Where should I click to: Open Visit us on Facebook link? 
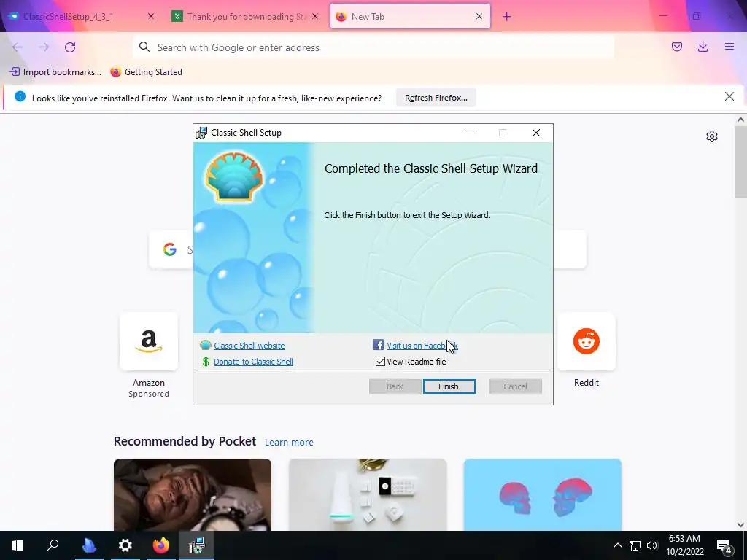pos(422,346)
